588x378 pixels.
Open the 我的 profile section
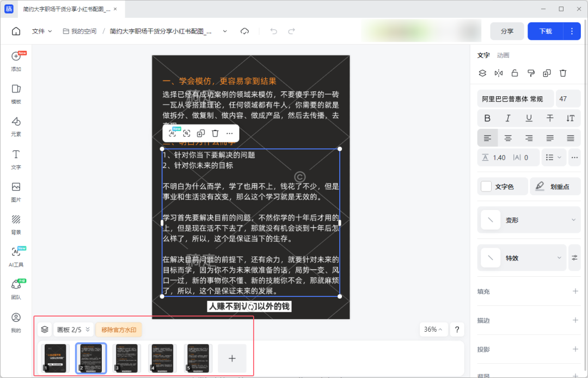coord(16,323)
